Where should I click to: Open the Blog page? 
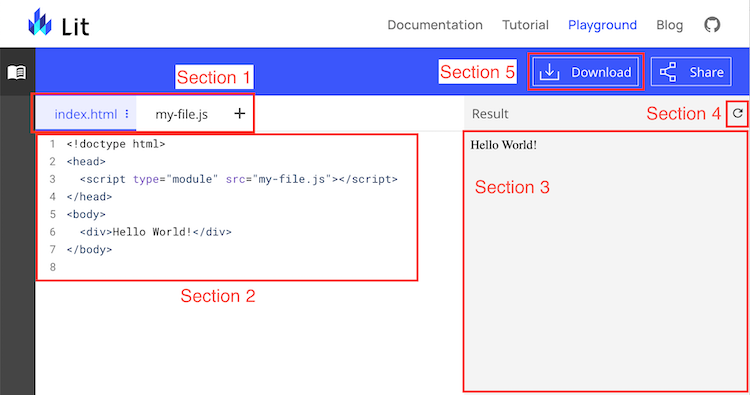pos(670,25)
